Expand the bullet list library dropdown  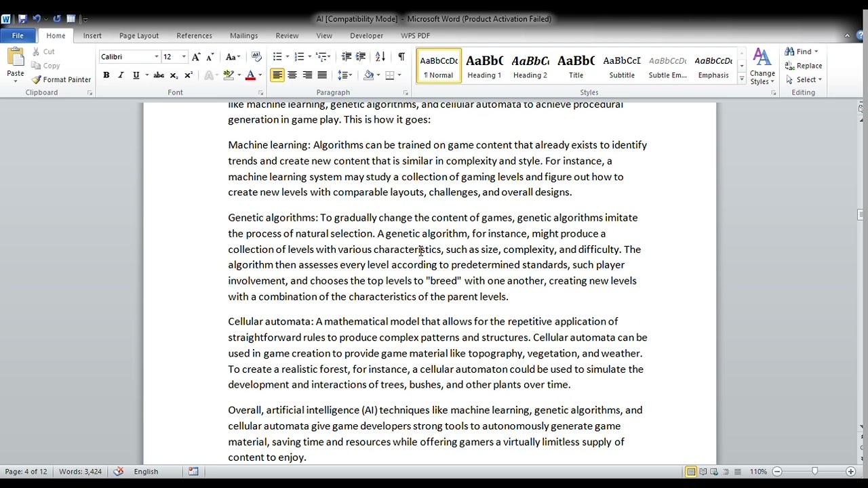288,57
